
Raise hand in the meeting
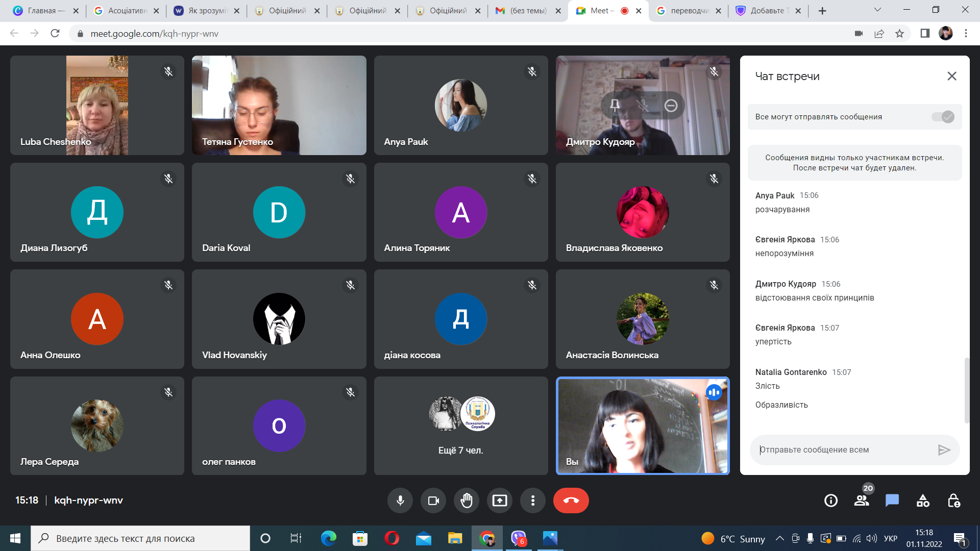[x=466, y=500]
